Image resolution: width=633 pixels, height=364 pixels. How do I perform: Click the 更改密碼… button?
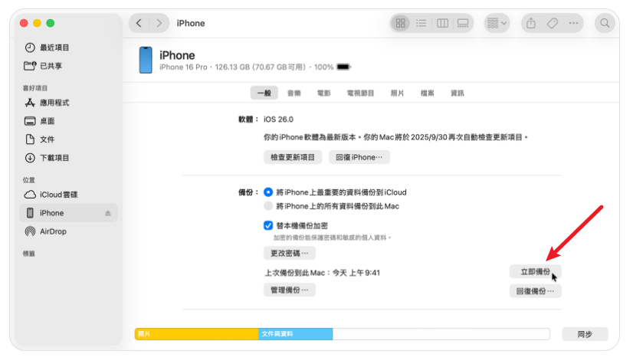tap(290, 253)
